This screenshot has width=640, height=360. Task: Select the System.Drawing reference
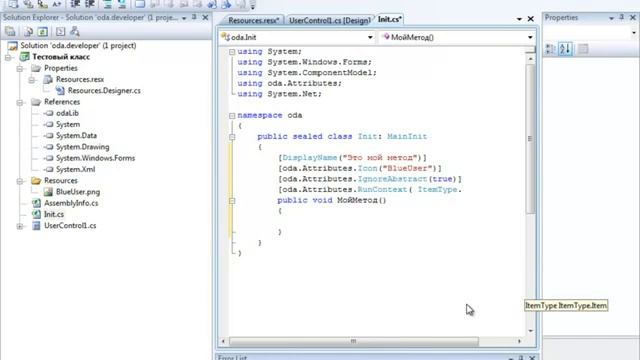[x=82, y=147]
